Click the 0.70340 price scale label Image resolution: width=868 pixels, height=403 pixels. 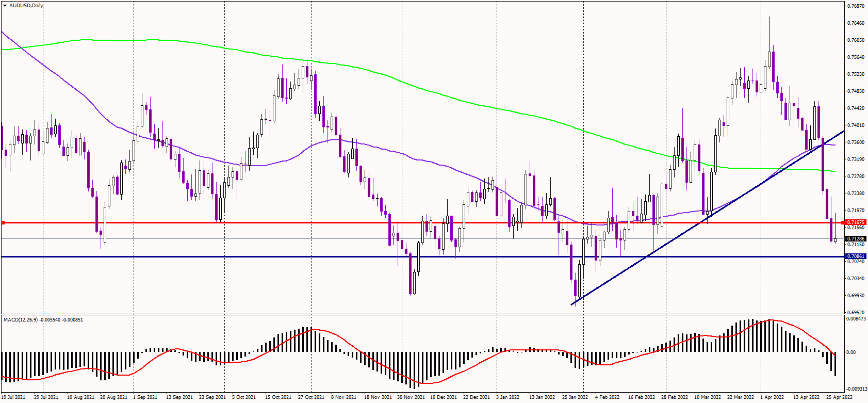click(x=856, y=279)
